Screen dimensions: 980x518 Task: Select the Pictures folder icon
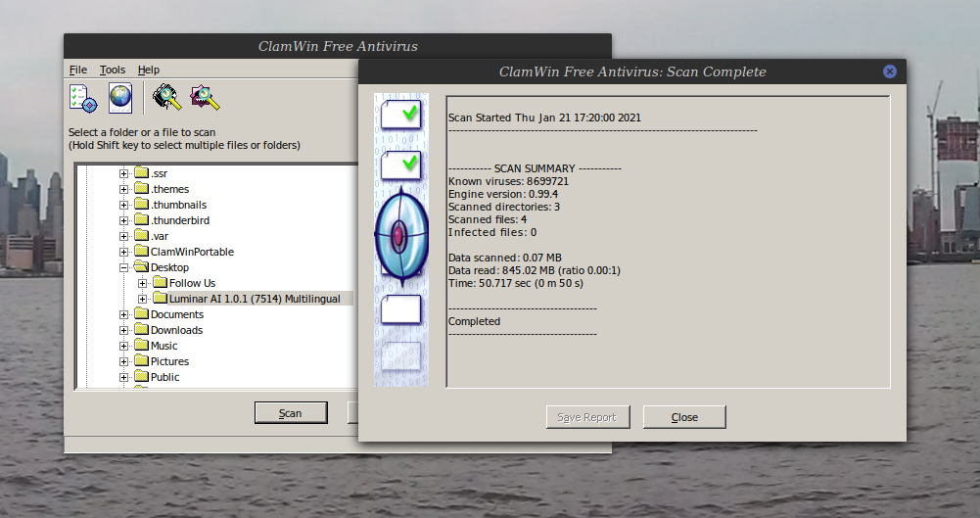click(141, 360)
